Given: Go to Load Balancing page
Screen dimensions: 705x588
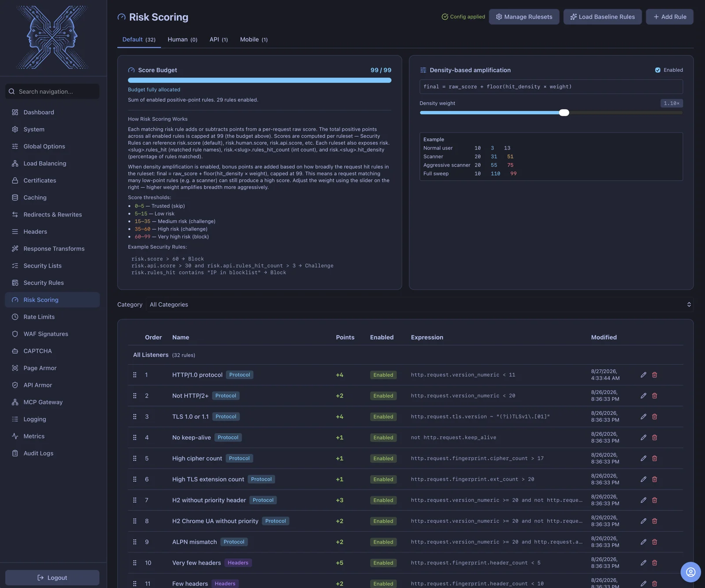Looking at the screenshot, I should point(52,164).
